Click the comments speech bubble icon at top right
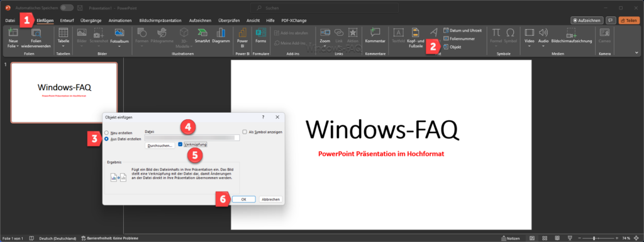The image size is (644, 242). click(611, 20)
